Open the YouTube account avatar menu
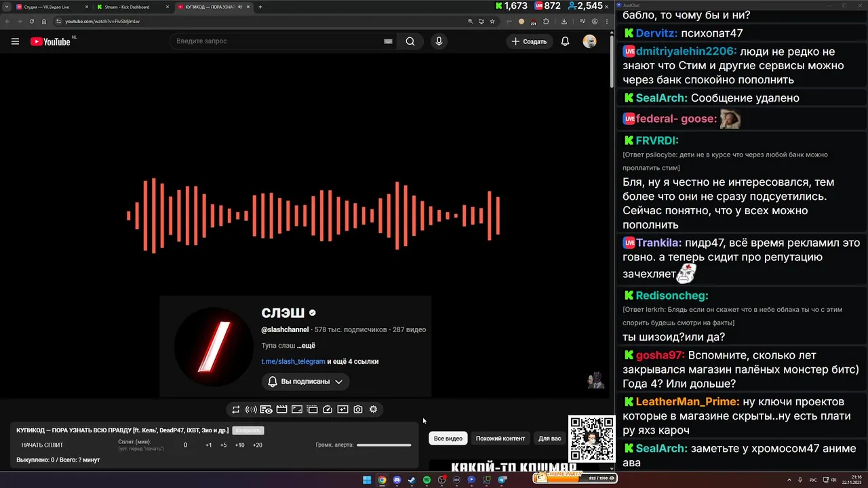The width and height of the screenshot is (868, 488). pyautogui.click(x=589, y=41)
